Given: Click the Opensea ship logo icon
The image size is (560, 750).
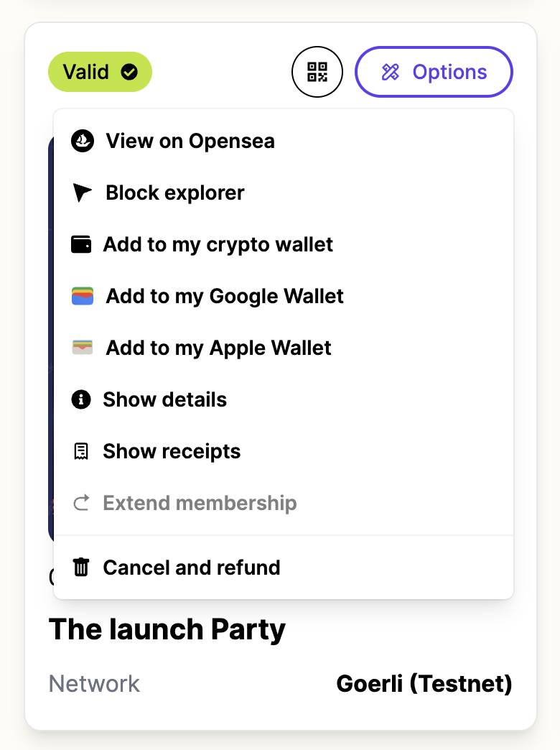Looking at the screenshot, I should (83, 141).
